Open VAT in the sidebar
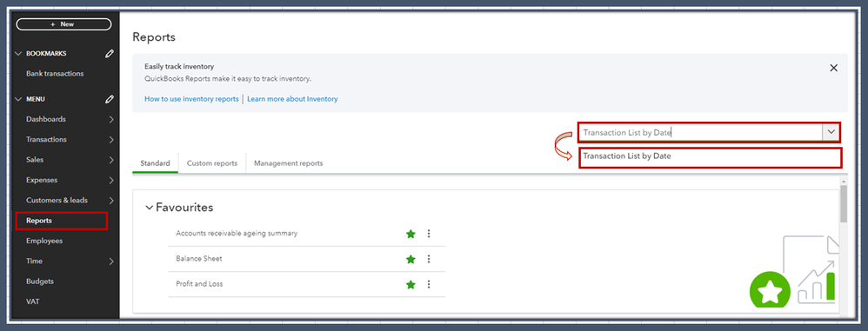The height and width of the screenshot is (331, 868). pos(33,301)
